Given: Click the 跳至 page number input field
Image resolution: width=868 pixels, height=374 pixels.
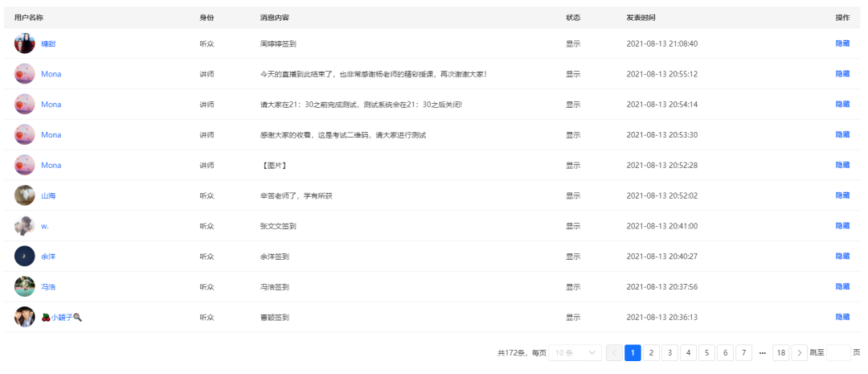Looking at the screenshot, I should point(838,352).
